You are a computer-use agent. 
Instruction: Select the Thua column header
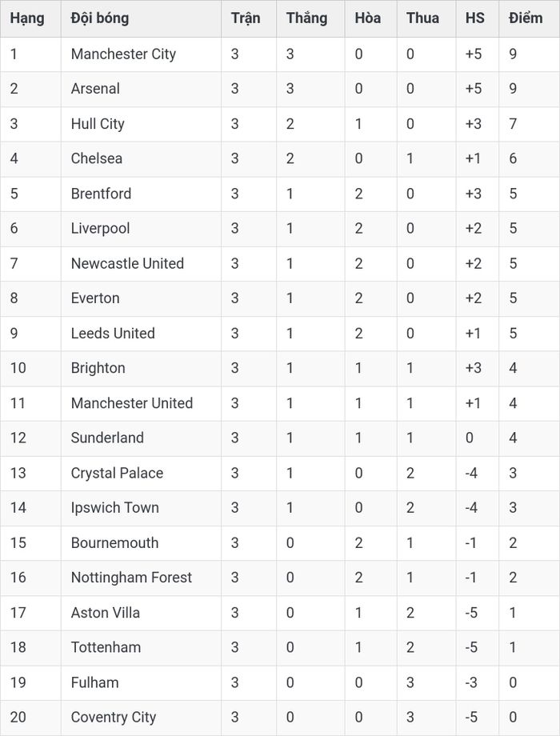coord(422,18)
